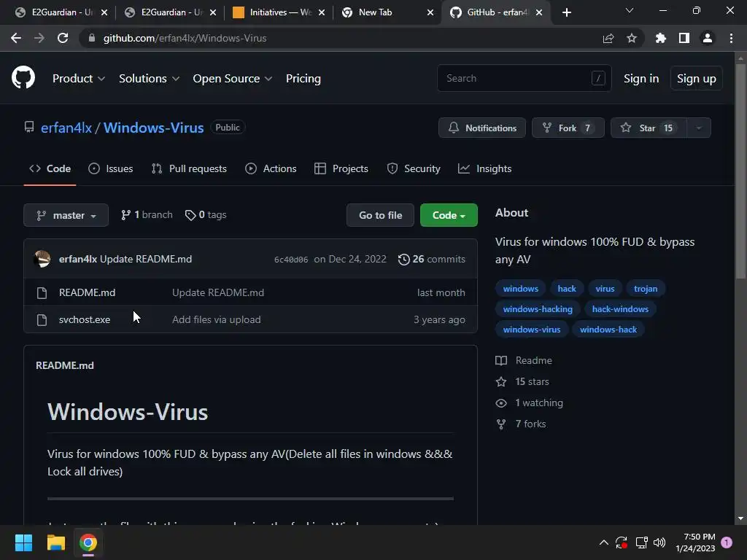This screenshot has height=560, width=747.
Task: Click the virus topic tag
Action: (605, 289)
